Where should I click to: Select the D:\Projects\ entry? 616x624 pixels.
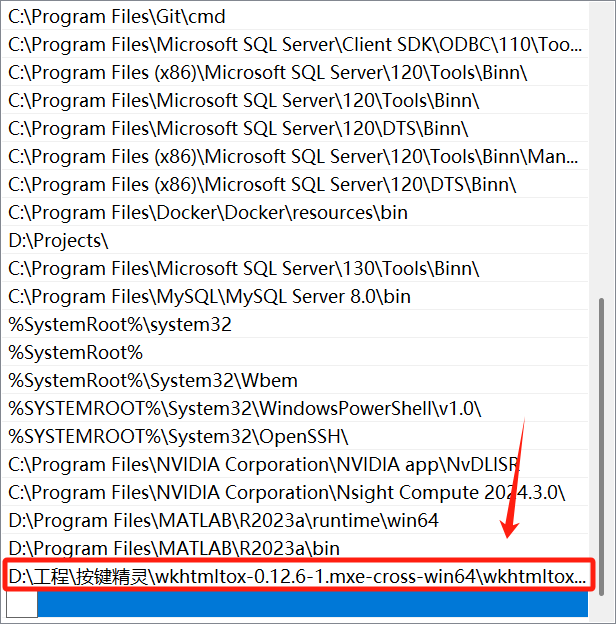point(295,240)
